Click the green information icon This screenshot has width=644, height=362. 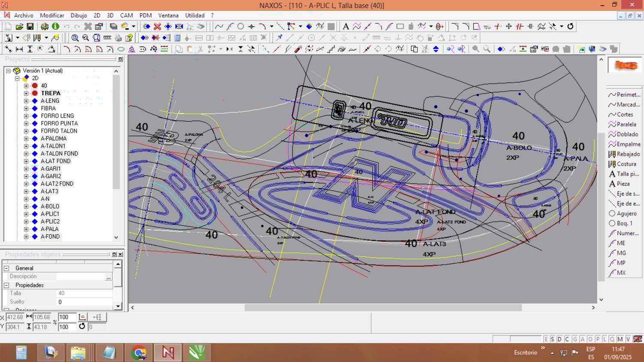pos(55,27)
